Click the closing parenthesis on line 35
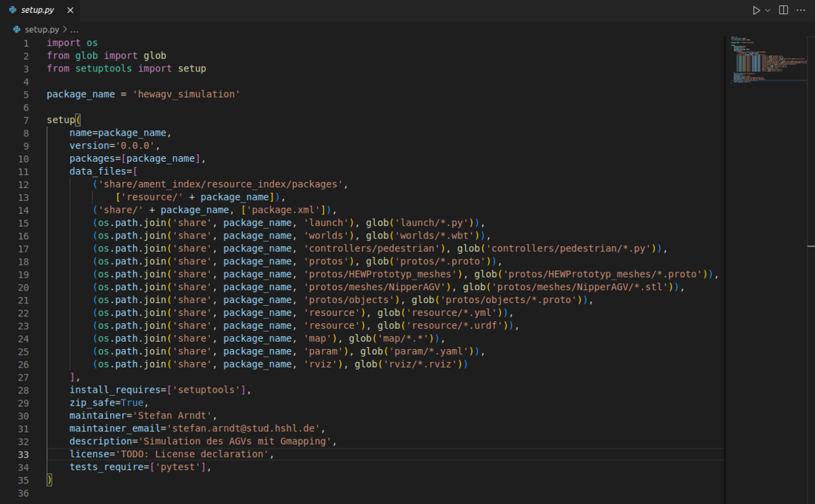Viewport: 815px width, 504px height. point(49,480)
